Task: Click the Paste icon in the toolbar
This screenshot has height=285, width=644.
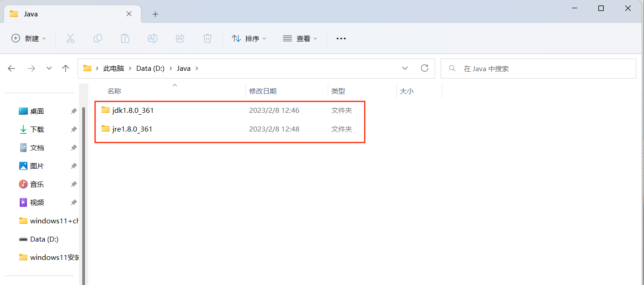Action: pyautogui.click(x=125, y=38)
